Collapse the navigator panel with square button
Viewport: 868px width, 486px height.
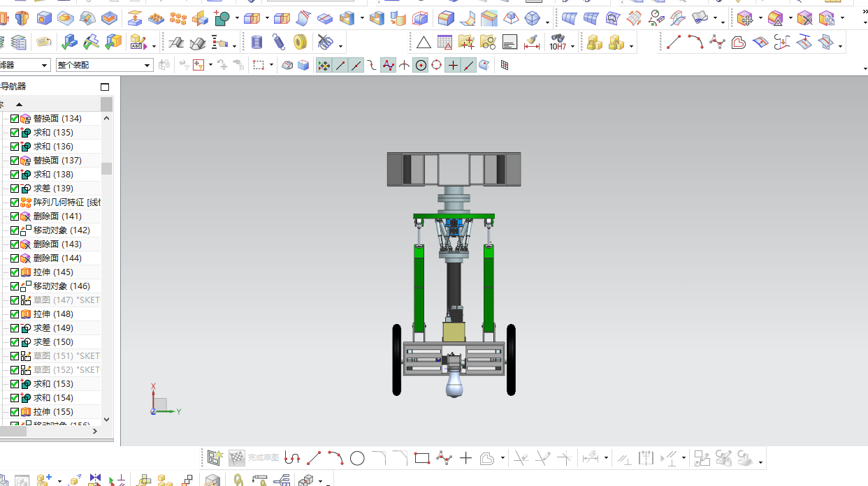tap(105, 87)
